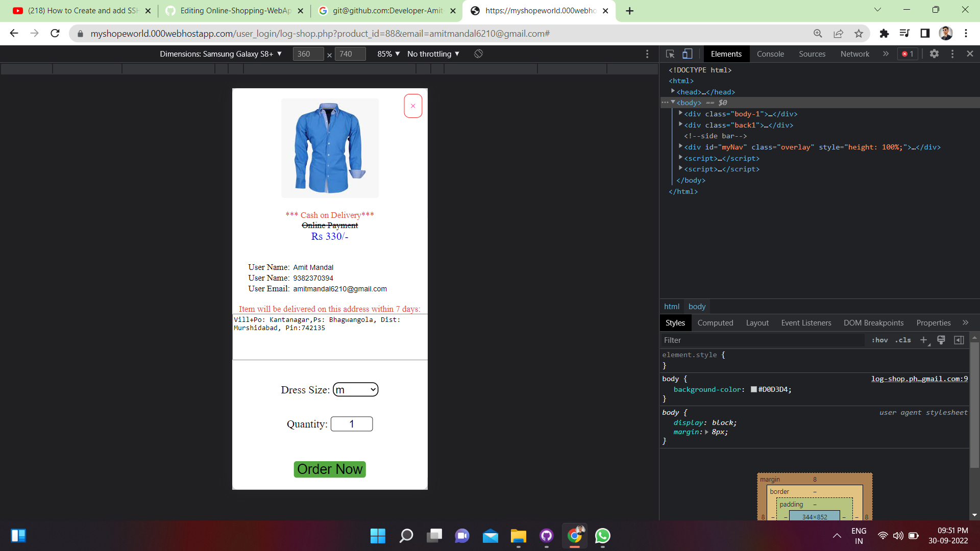Click the Order Now button

pyautogui.click(x=330, y=469)
